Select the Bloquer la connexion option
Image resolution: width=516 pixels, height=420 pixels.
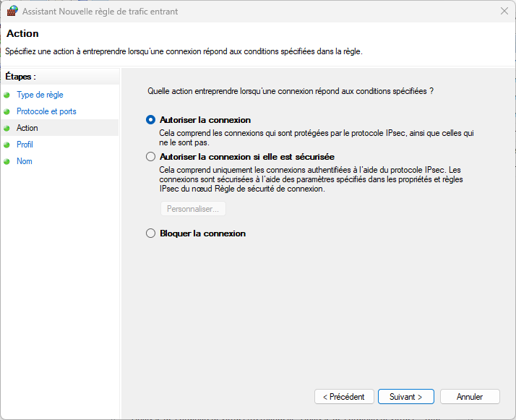coord(150,233)
